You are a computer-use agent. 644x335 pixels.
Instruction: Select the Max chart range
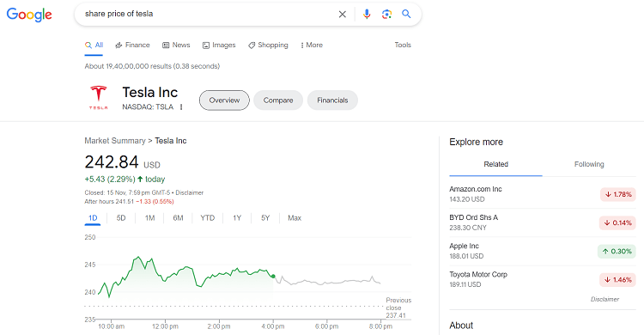coord(295,218)
